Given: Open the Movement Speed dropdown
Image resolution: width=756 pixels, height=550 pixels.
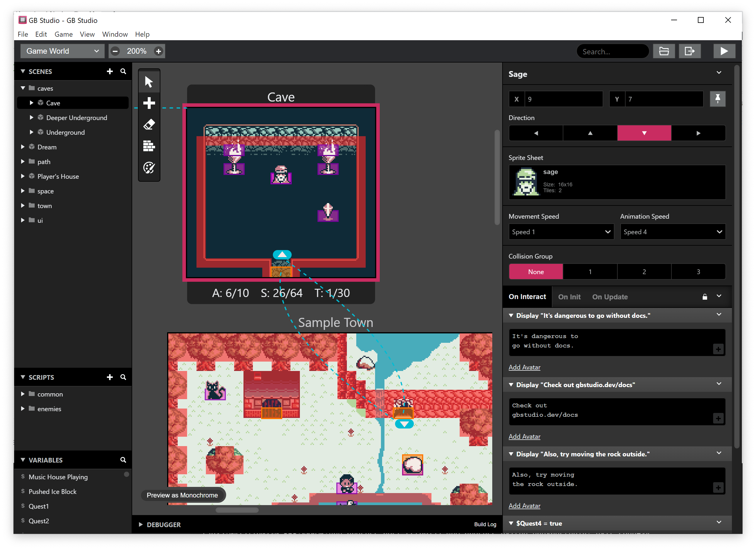Looking at the screenshot, I should (561, 232).
